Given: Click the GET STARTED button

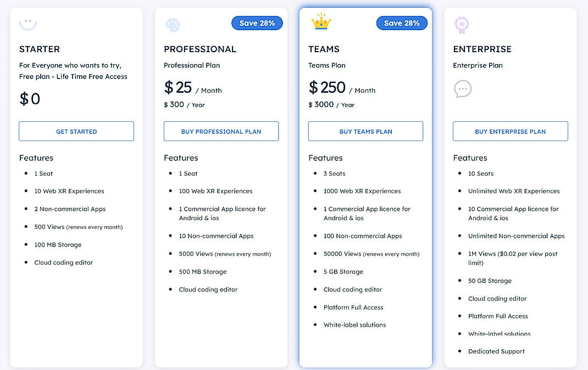Looking at the screenshot, I should tap(76, 131).
